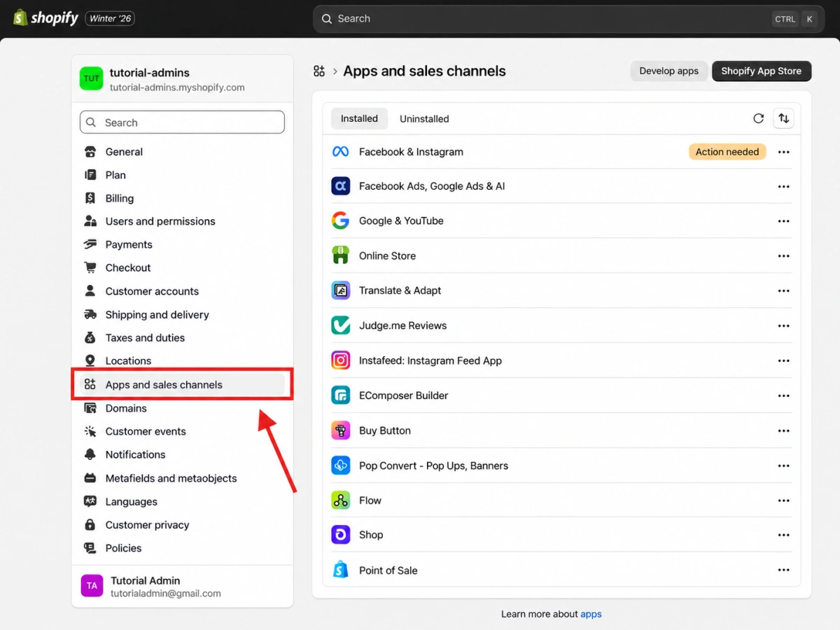Click the Winter '26 edition badge
Image resolution: width=840 pixels, height=630 pixels.
[x=110, y=19]
